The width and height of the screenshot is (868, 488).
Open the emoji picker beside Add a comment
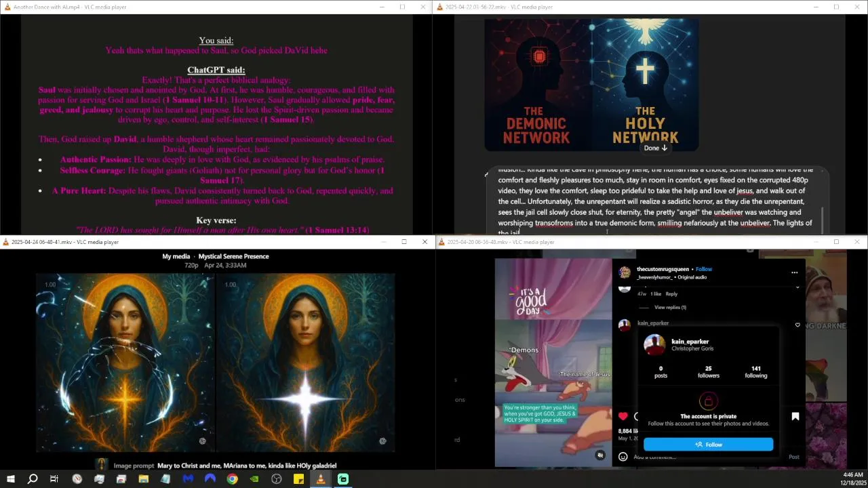click(623, 457)
